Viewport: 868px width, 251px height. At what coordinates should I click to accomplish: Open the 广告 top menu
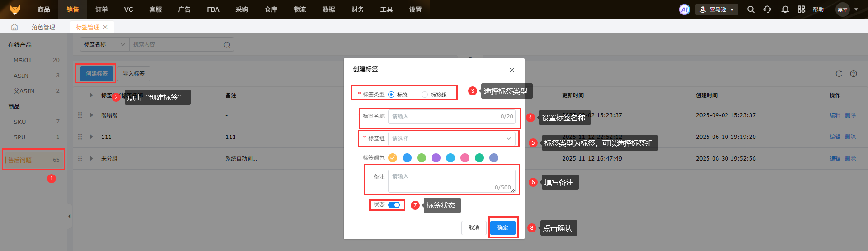(184, 9)
